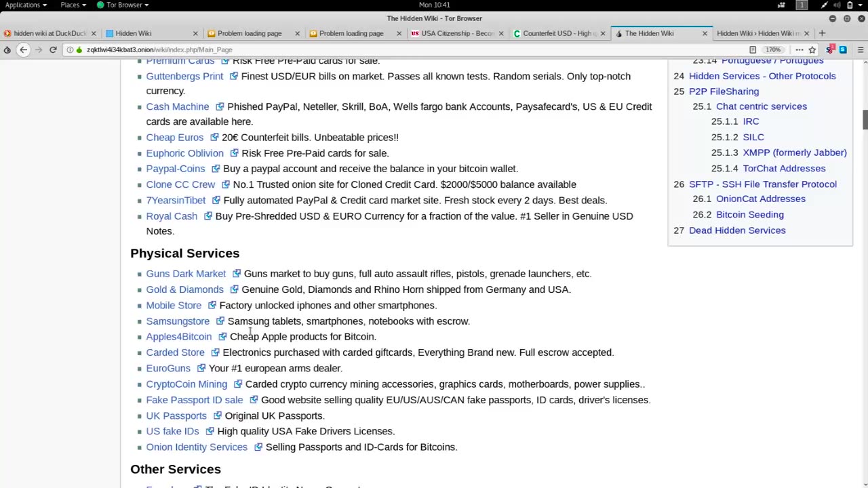Viewport: 868px width, 488px height.
Task: Jump to 'P2P FileSharing' contents entry
Action: tap(724, 91)
